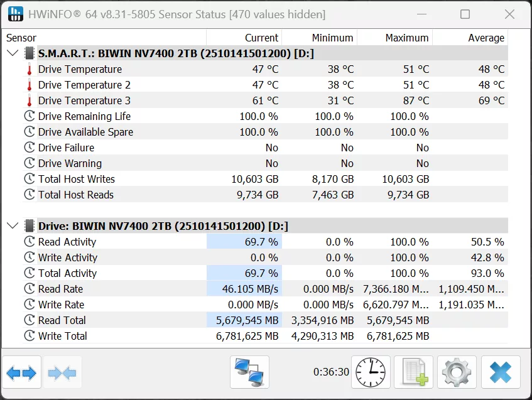This screenshot has width=532, height=400.
Task: Click thermometer icon for Drive Temperature 3
Action: 30,100
